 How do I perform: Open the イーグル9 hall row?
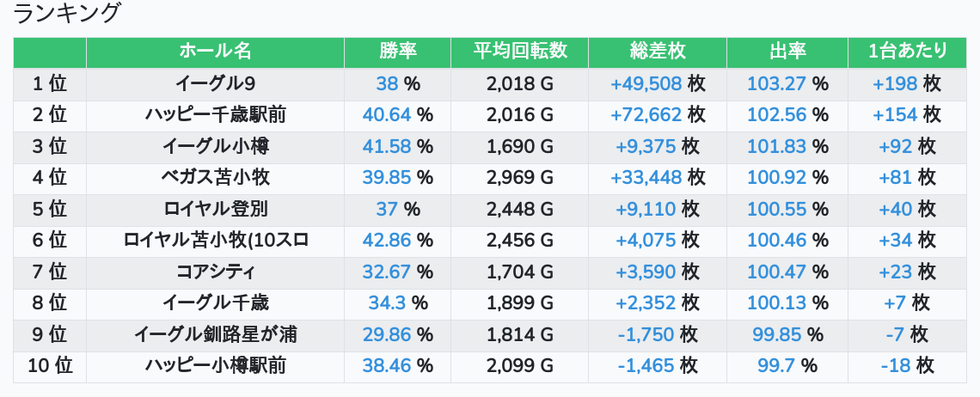pyautogui.click(x=215, y=84)
